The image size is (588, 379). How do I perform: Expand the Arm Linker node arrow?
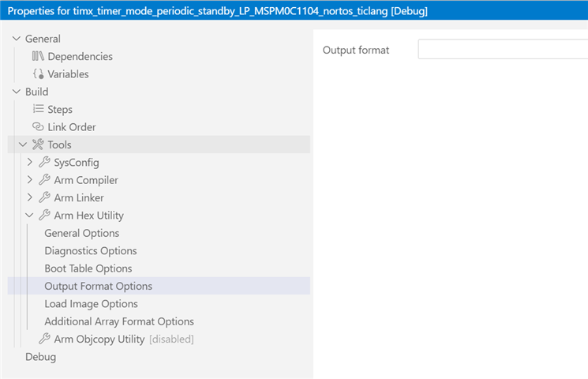tap(30, 197)
